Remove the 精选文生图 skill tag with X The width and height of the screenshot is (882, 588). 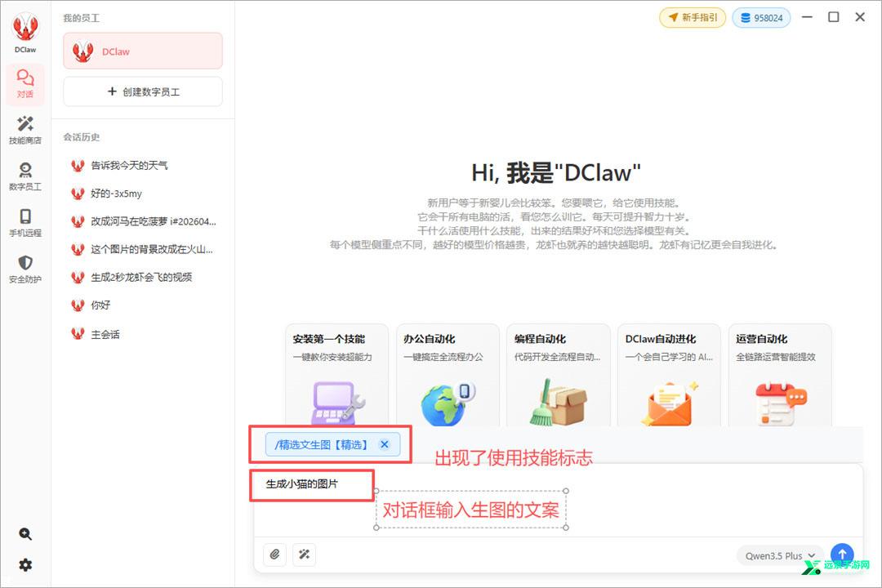[x=385, y=444]
